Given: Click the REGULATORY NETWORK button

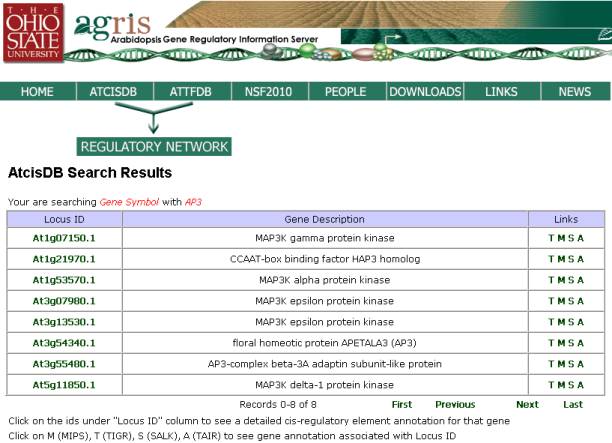Looking at the screenshot, I should click(154, 146).
